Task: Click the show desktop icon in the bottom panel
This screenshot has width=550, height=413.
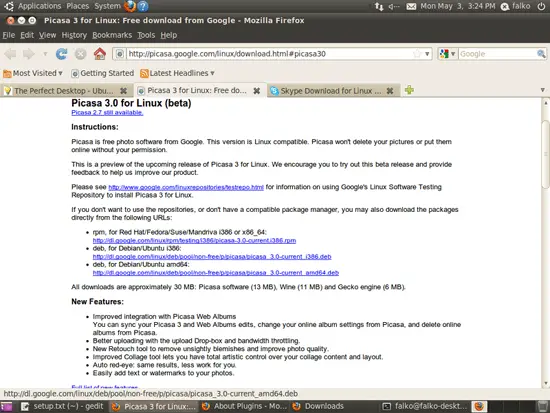Action: pyautogui.click(x=6, y=406)
